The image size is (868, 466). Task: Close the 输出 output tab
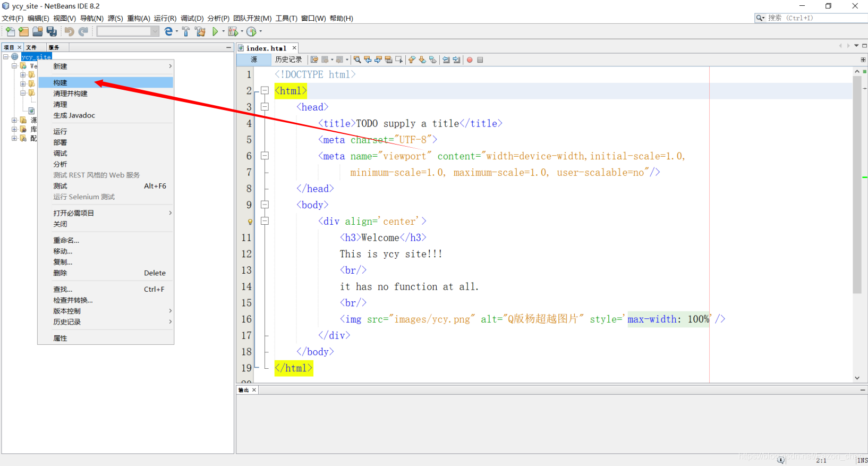pyautogui.click(x=254, y=390)
